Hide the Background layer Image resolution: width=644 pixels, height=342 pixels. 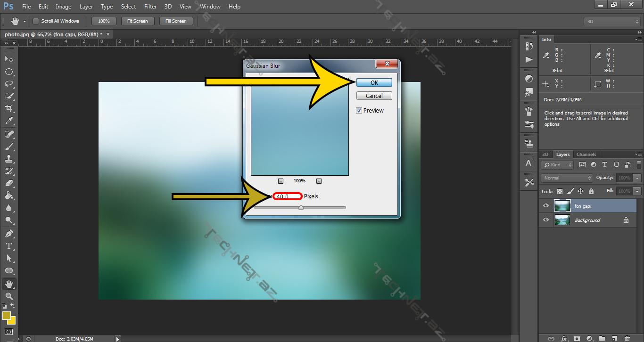pyautogui.click(x=546, y=220)
